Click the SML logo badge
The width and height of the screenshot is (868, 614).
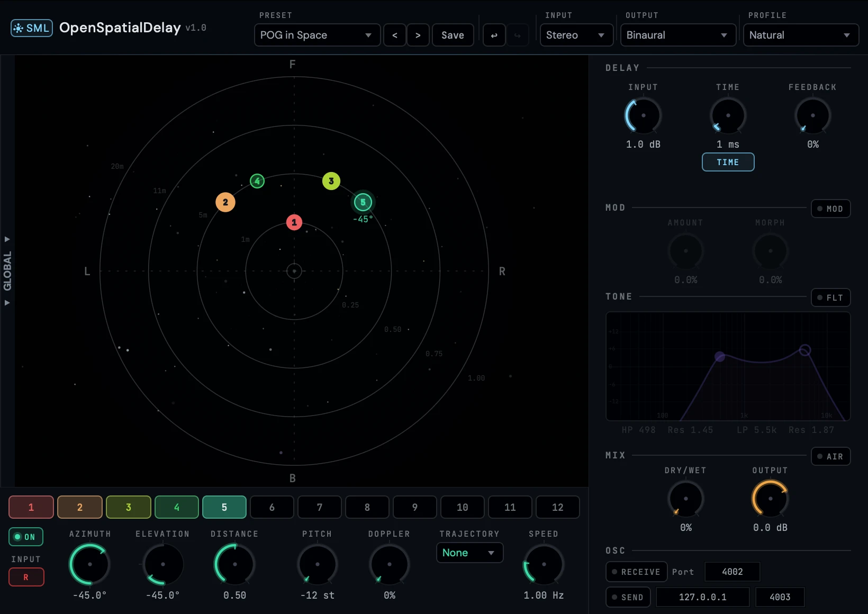tap(32, 28)
